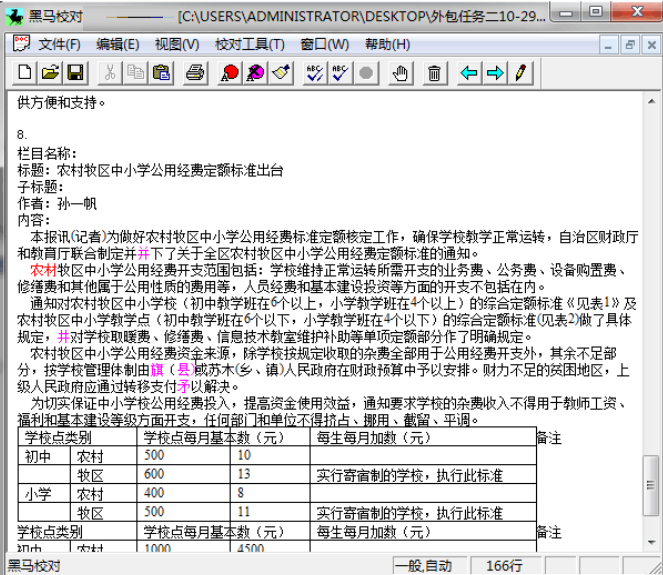This screenshot has height=575, width=663.
Task: Click the 栏目名称 line
Action: click(47, 153)
